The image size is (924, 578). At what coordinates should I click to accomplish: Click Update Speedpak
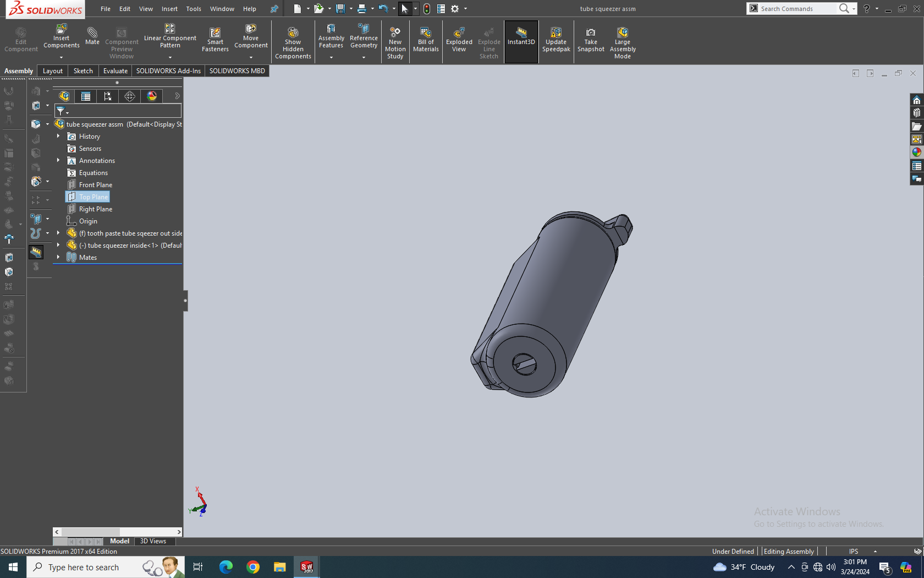pyautogui.click(x=556, y=40)
